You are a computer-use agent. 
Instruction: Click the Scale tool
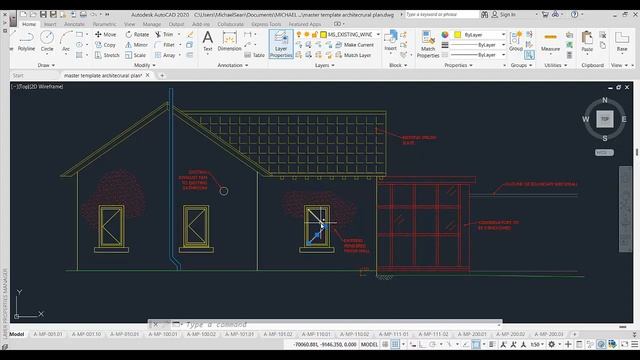tap(136, 55)
